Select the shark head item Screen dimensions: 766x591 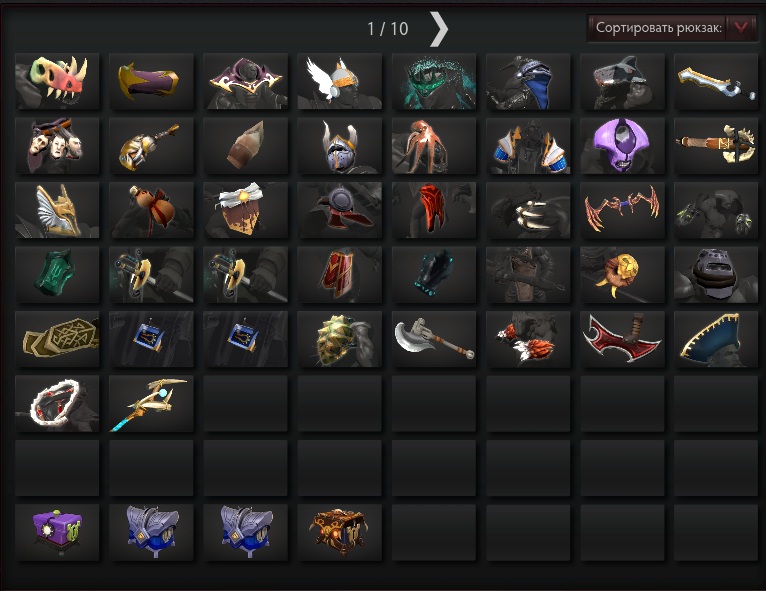click(622, 81)
